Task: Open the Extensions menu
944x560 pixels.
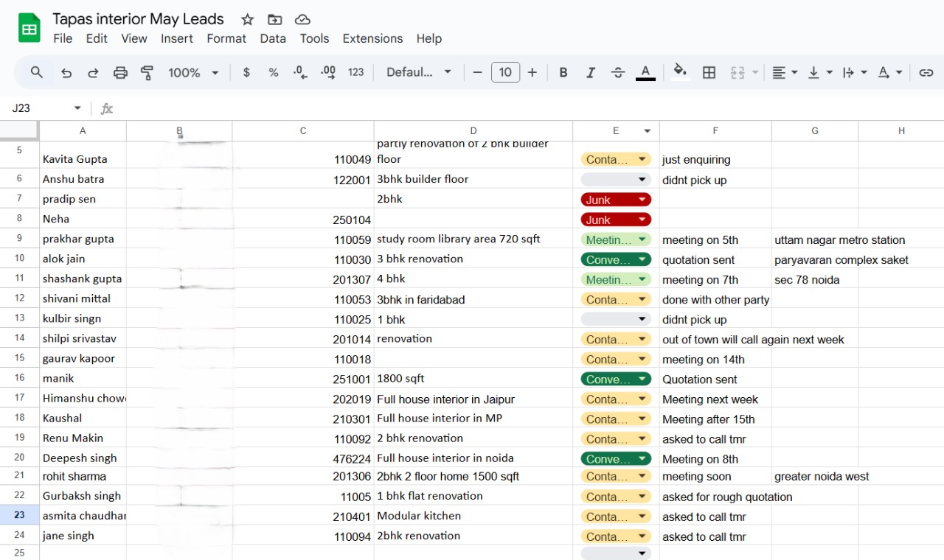Action: pos(372,38)
